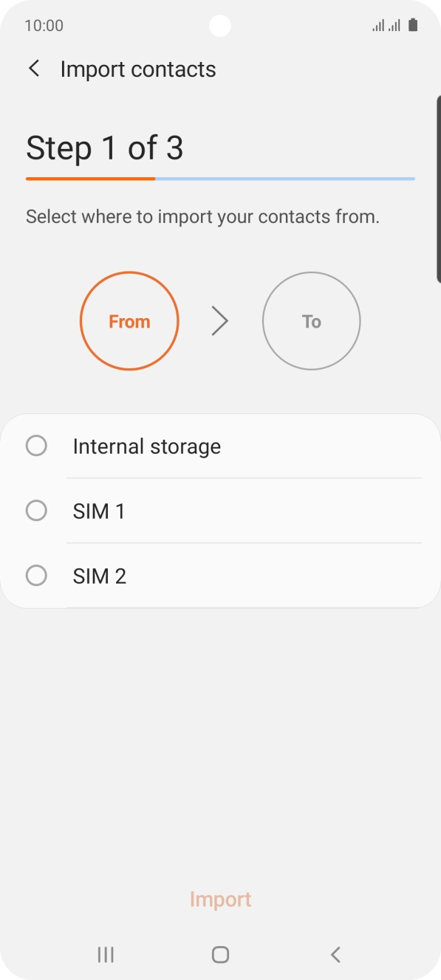Select the To circle
441x980 pixels.
311,320
